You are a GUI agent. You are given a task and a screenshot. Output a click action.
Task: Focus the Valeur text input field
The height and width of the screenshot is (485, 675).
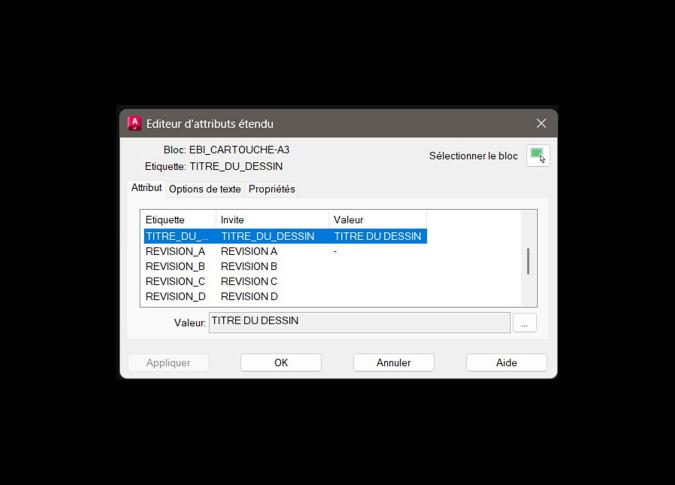tap(359, 322)
